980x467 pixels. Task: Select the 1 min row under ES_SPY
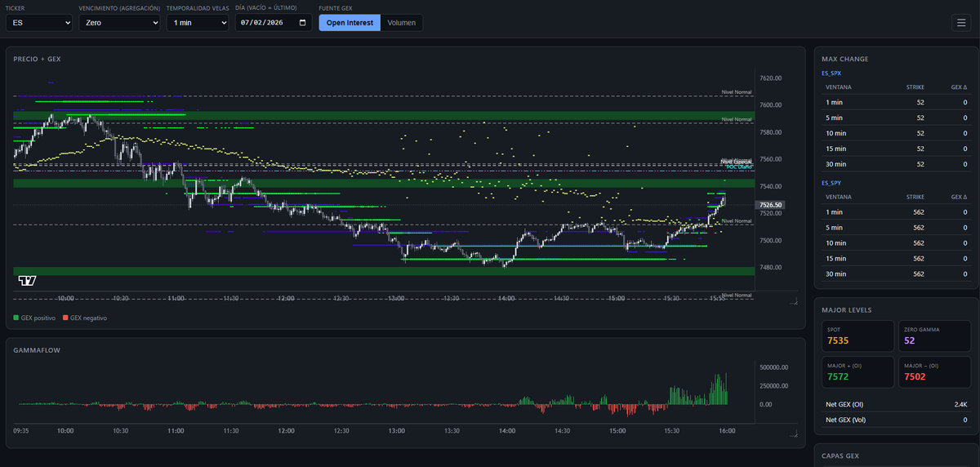tap(896, 212)
